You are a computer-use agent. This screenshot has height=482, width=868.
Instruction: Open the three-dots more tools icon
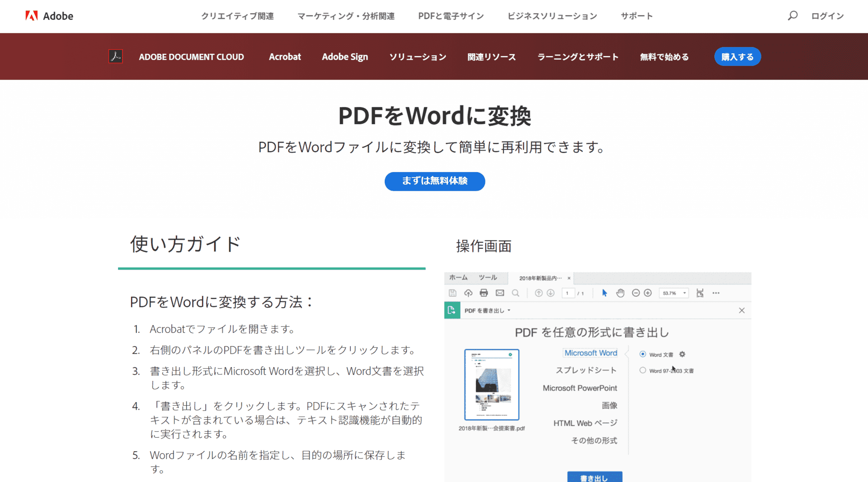click(x=716, y=293)
